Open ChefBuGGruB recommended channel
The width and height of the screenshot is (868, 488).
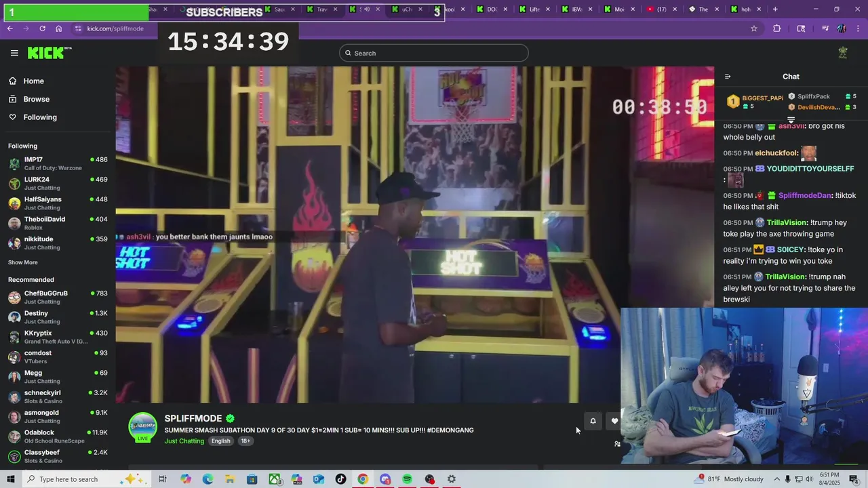pos(58,297)
